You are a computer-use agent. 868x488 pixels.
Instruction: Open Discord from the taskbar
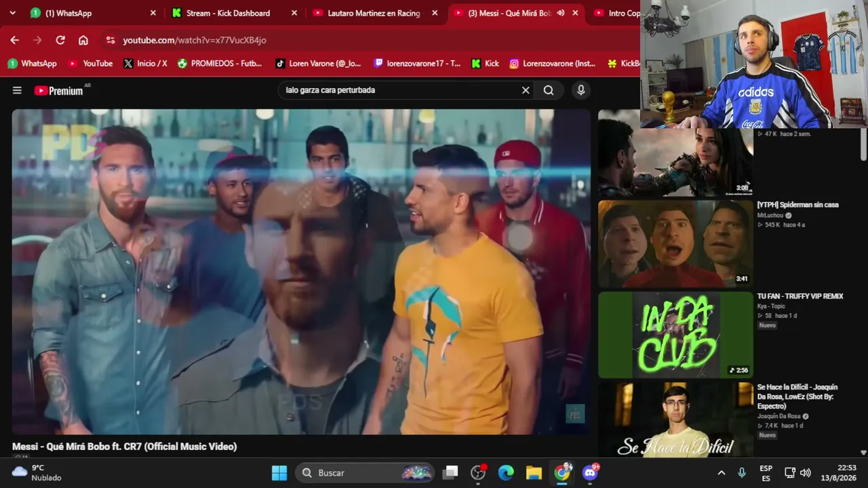coord(591,472)
